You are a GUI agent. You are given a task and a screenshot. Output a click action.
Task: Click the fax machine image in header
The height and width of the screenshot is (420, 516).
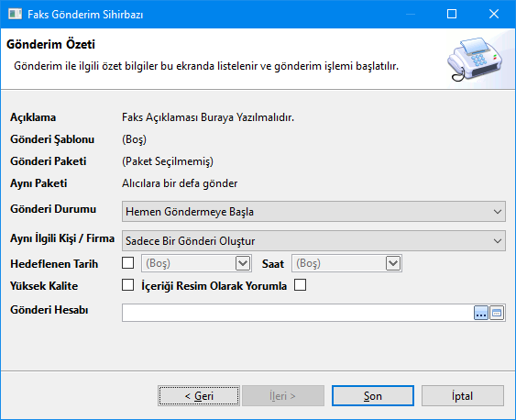475,60
